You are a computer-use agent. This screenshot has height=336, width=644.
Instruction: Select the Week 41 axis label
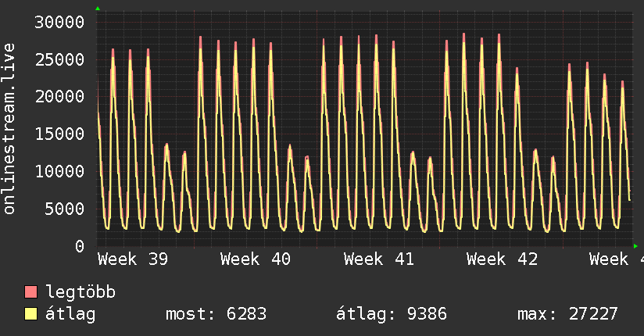tap(379, 259)
